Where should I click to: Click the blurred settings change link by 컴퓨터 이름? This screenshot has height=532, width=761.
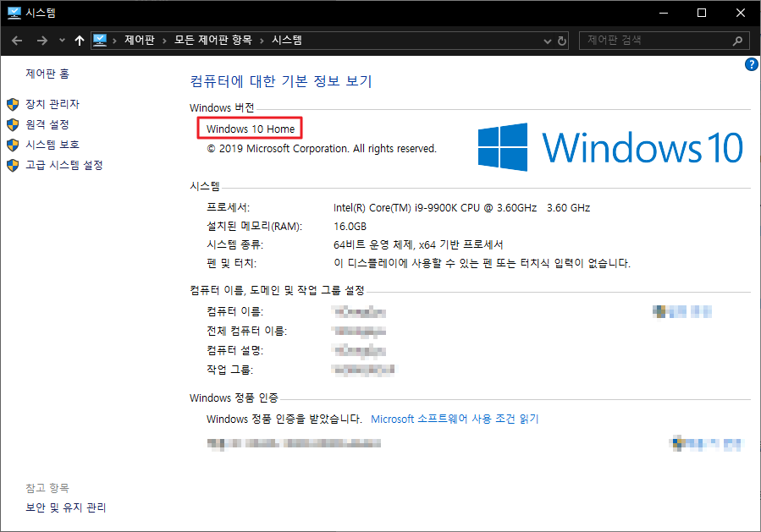tap(682, 311)
